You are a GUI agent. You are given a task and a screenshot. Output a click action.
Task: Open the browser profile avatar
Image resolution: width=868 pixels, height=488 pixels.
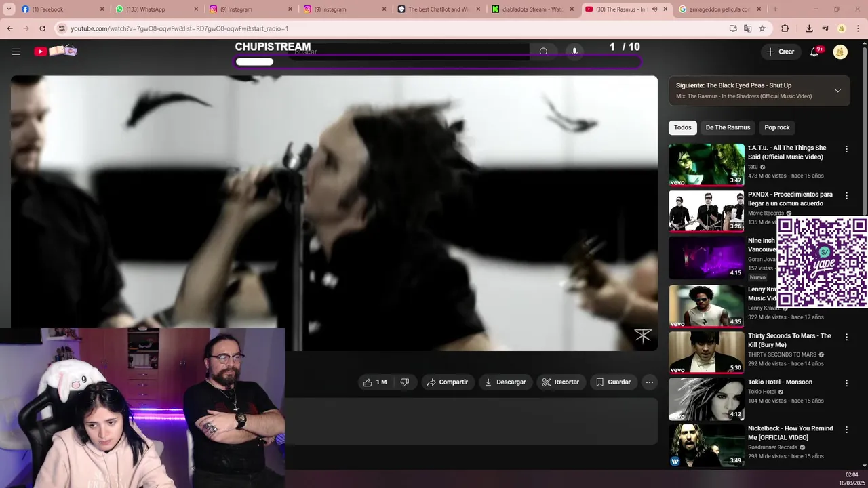pyautogui.click(x=842, y=28)
